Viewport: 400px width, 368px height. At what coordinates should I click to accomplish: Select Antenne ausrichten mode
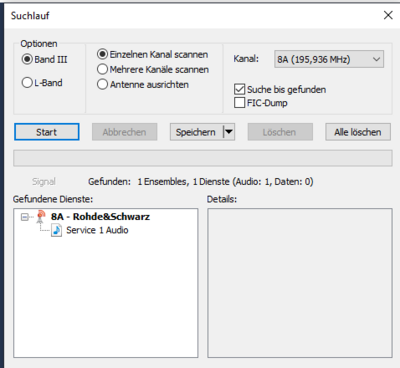[102, 84]
